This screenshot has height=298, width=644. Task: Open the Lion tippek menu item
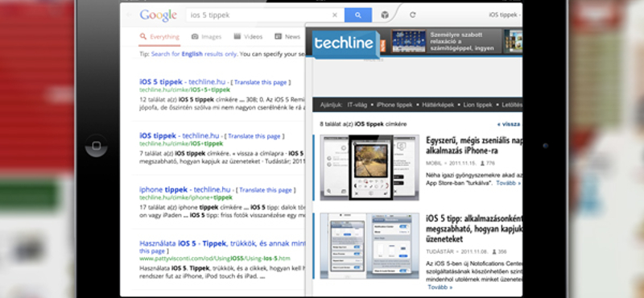(x=477, y=105)
